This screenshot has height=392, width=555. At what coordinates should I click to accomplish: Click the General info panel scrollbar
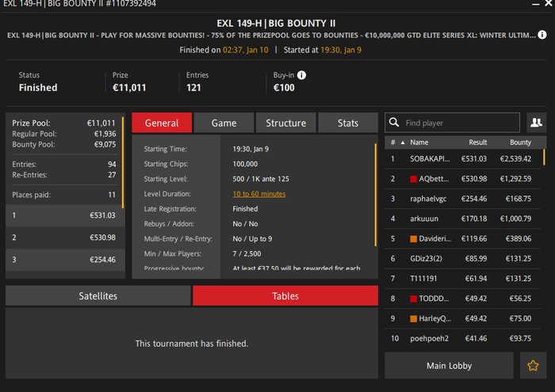[x=375, y=195]
